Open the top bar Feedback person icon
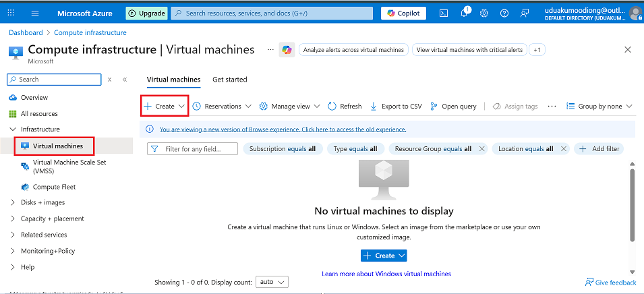Screen dimensions: 644x294 (x=525, y=13)
